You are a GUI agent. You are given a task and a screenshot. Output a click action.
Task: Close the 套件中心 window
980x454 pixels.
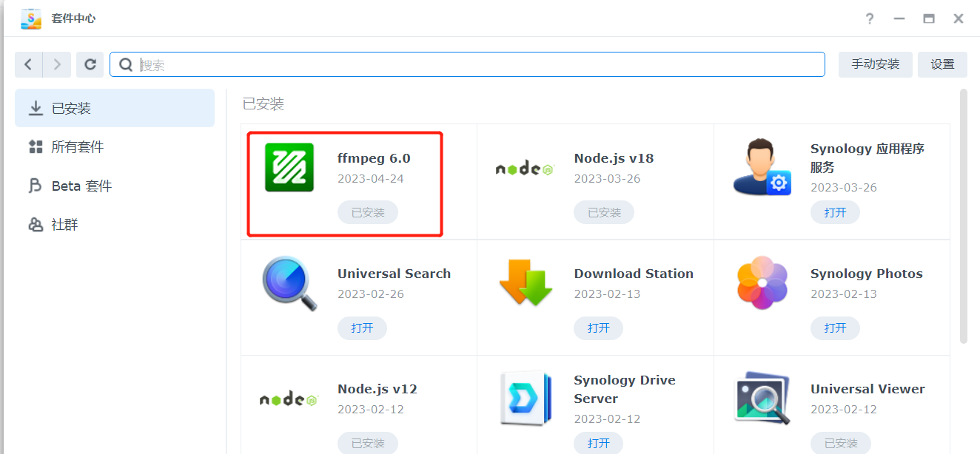(x=959, y=18)
